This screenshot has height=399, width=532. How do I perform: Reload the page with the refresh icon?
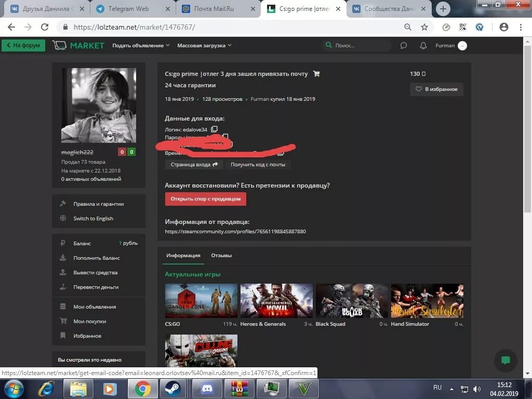point(45,27)
